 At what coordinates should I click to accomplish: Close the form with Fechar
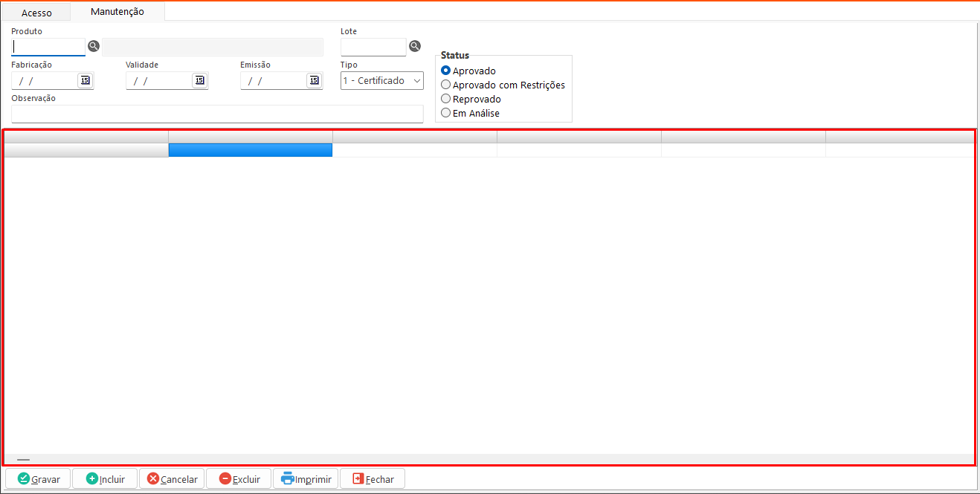[373, 479]
